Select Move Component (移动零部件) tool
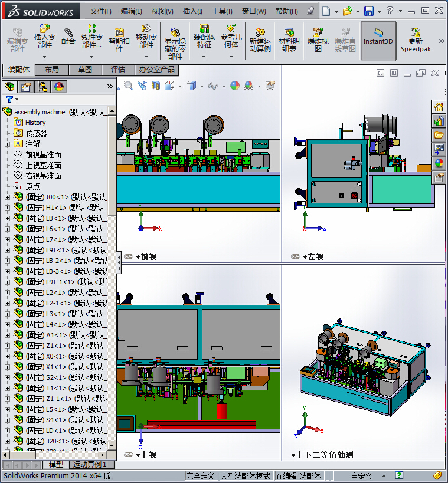This screenshot has height=483, width=448. (146, 36)
